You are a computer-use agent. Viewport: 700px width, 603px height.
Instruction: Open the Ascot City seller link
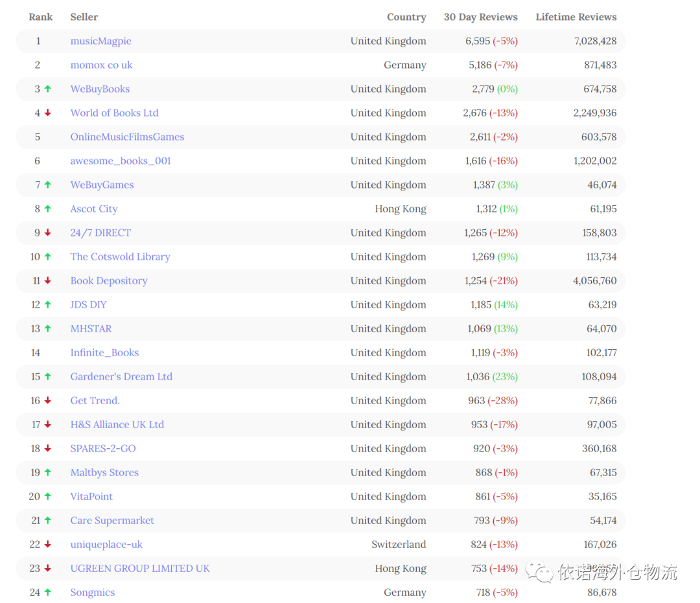[94, 209]
